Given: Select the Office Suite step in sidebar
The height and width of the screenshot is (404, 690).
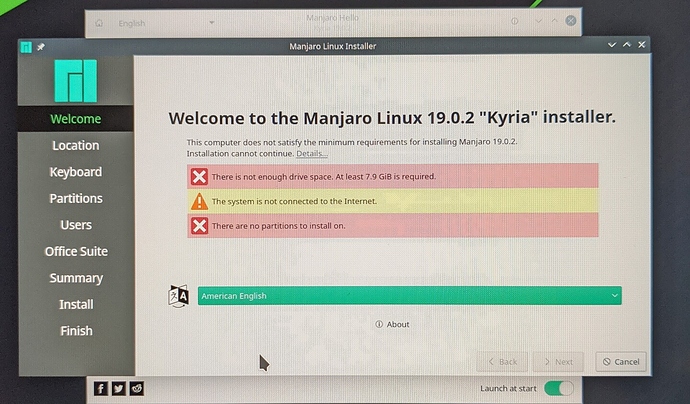Looking at the screenshot, I should click(76, 251).
